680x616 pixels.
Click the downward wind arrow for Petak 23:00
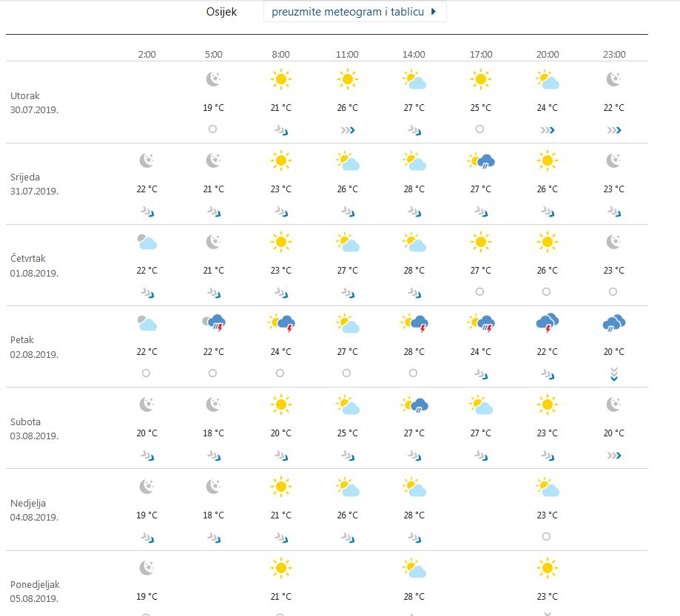coord(614,375)
